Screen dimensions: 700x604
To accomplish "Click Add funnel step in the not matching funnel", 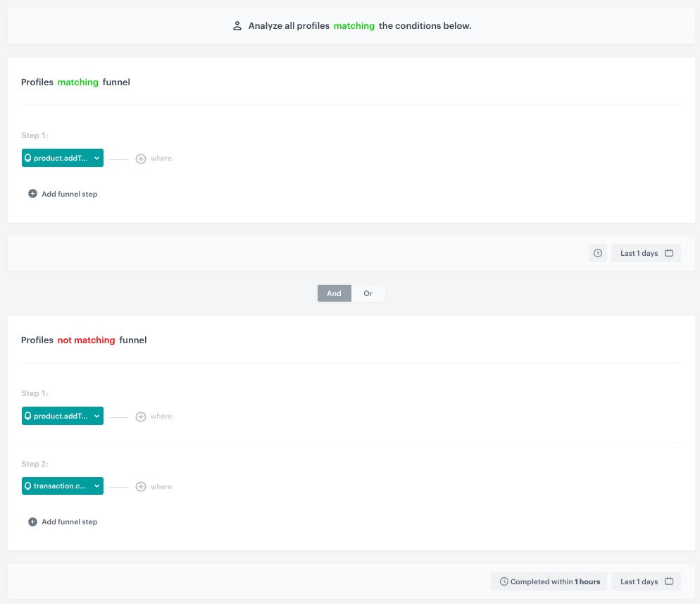I will point(62,522).
